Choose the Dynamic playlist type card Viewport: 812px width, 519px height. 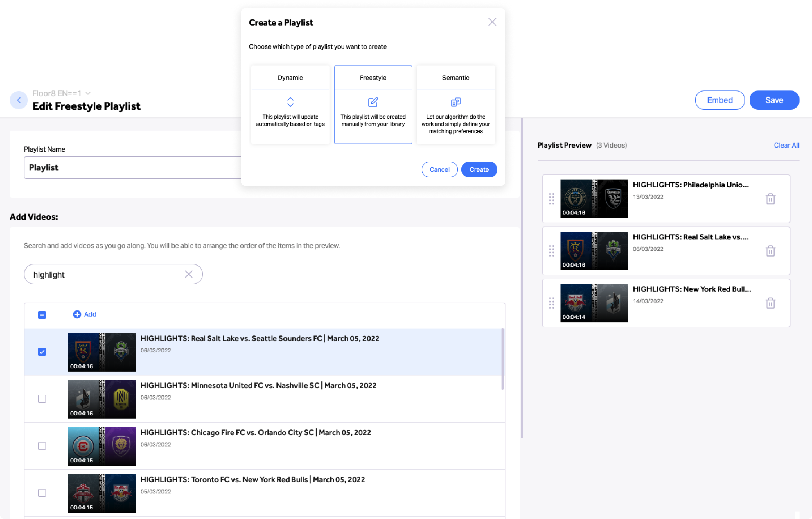(290, 105)
